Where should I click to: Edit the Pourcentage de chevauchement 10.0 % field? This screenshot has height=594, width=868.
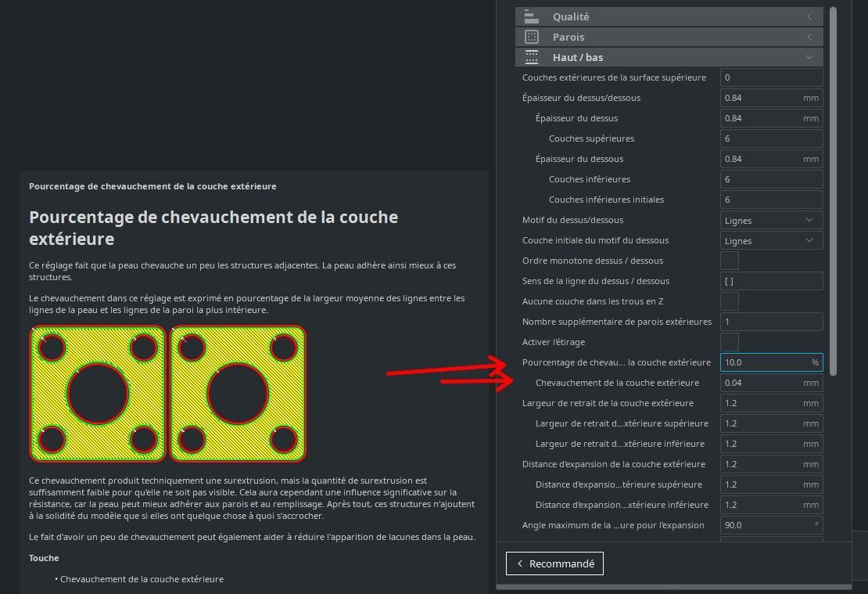[771, 362]
